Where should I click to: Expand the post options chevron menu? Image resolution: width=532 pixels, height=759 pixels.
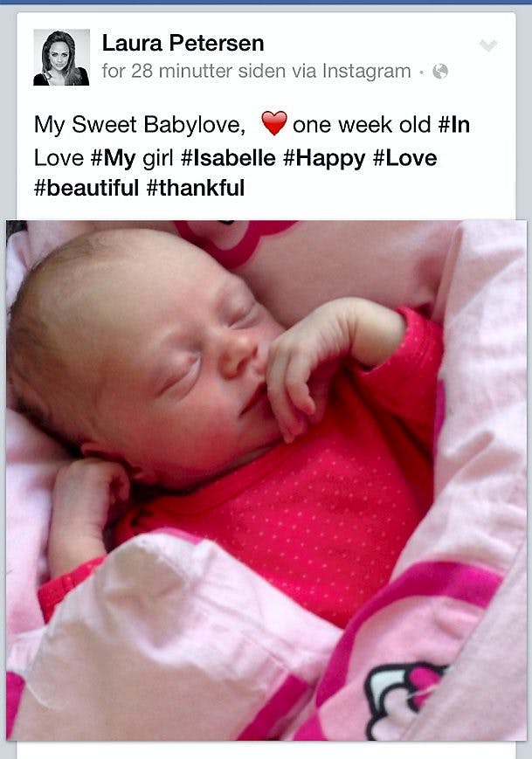(488, 45)
